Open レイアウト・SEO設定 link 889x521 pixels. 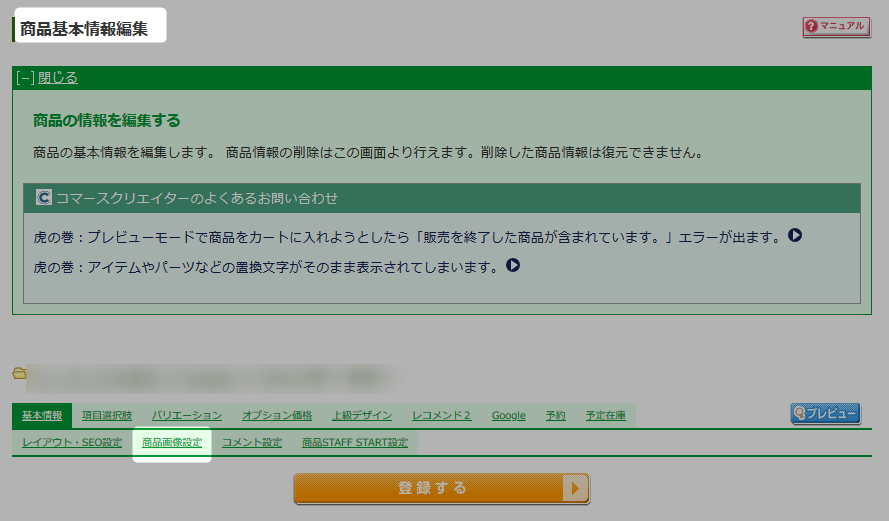point(72,443)
